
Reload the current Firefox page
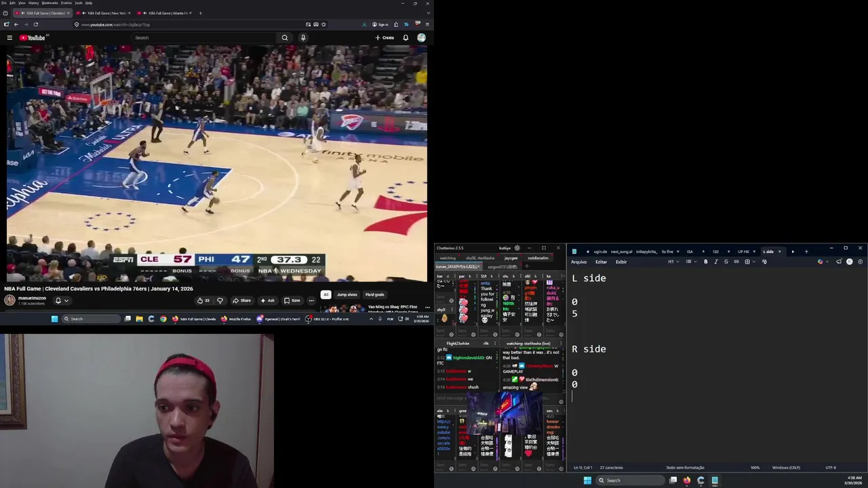click(36, 24)
